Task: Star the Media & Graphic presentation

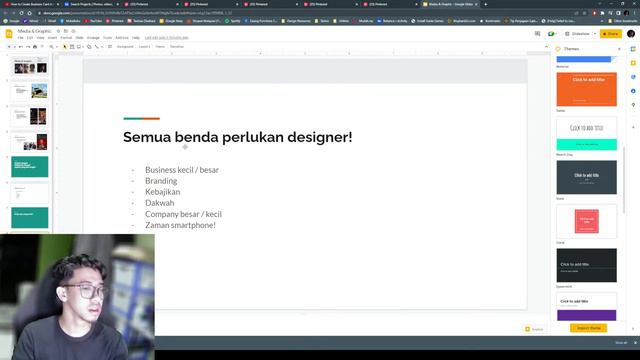Action: tap(58, 31)
